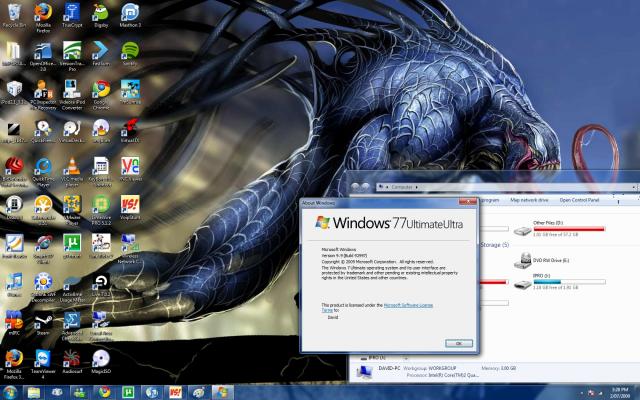Launch the TeamViewer 4 desktop shortcut
Image resolution: width=640 pixels, height=400 pixels.
[43, 364]
